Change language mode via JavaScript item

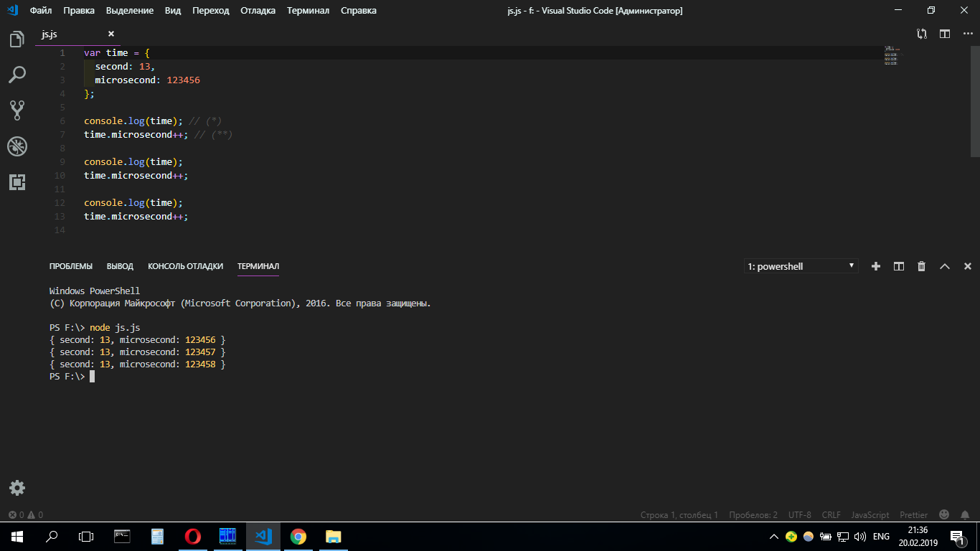870,515
